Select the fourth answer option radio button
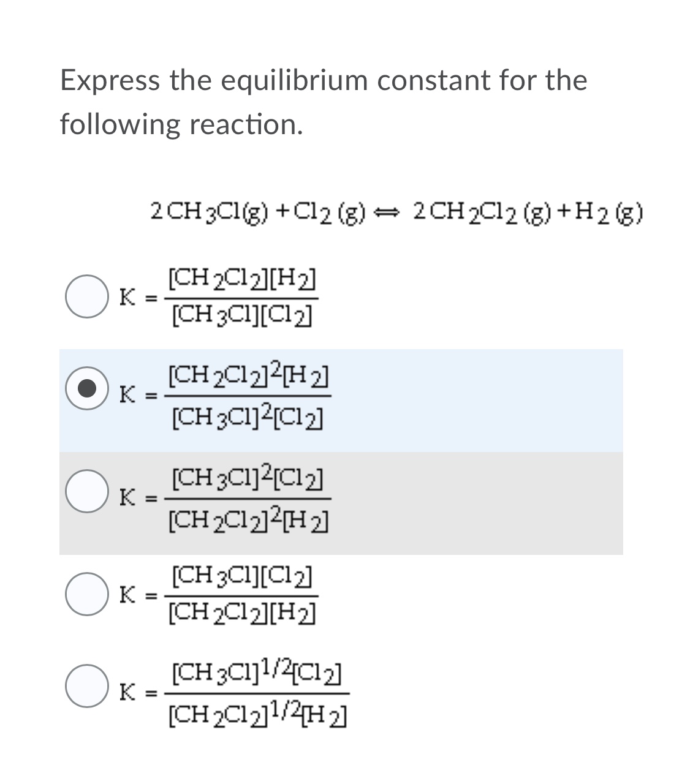The height and width of the screenshot is (784, 682). coord(88,593)
